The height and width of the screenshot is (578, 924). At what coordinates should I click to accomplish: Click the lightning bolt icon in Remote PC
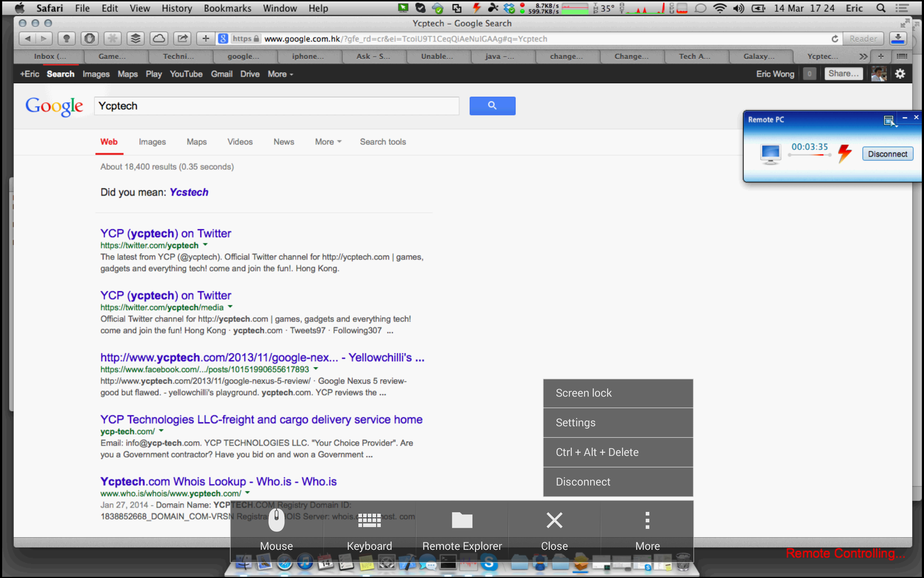845,153
